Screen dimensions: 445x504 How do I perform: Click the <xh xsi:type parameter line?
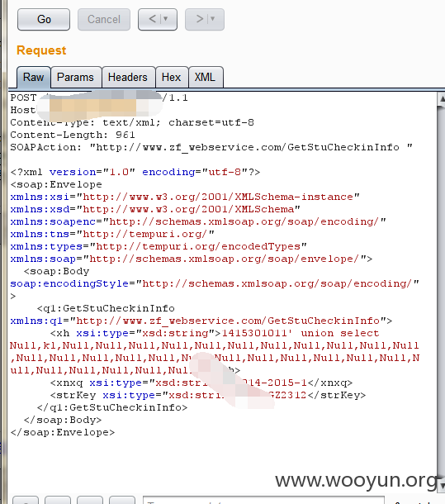point(215,333)
